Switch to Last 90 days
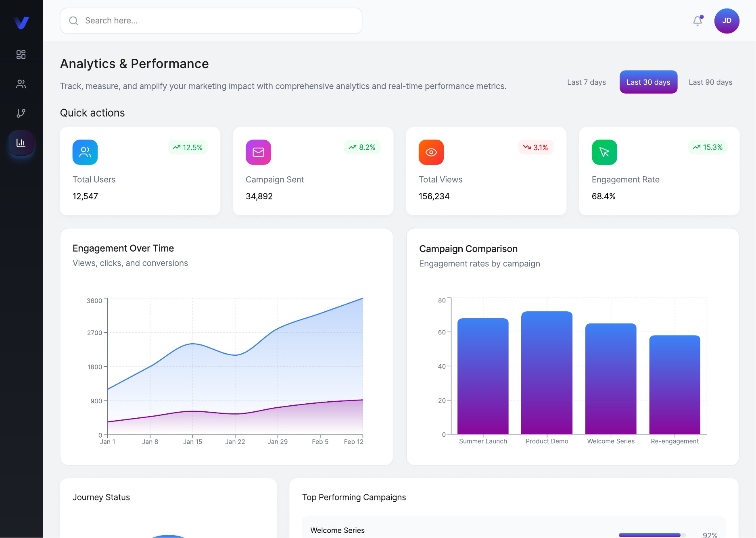756x538 pixels. coord(710,82)
